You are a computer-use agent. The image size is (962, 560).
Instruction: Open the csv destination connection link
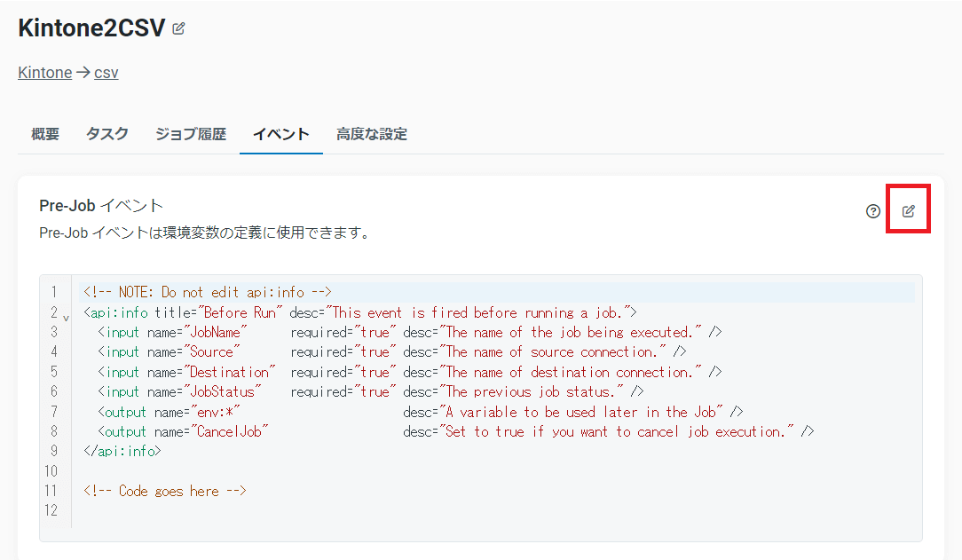pos(106,73)
